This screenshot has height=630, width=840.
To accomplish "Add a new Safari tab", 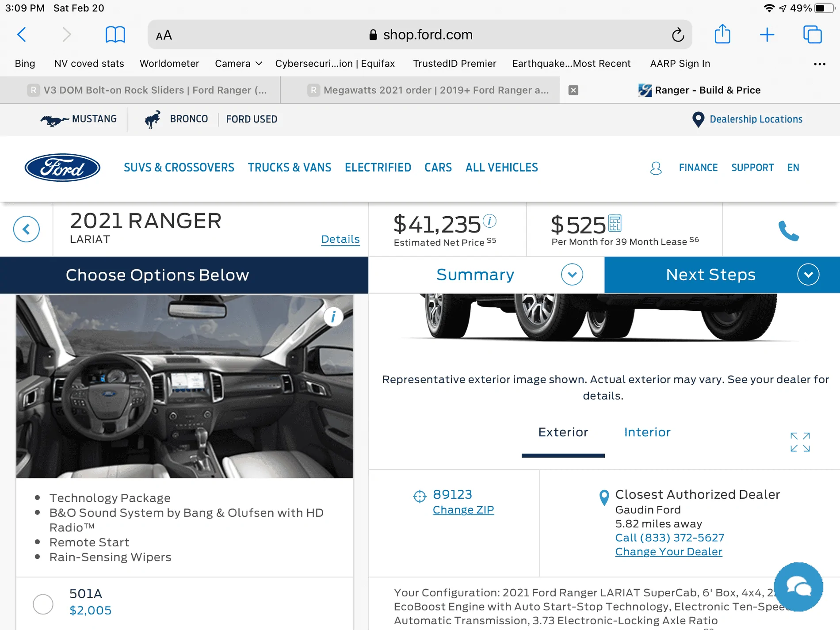I will (x=767, y=34).
